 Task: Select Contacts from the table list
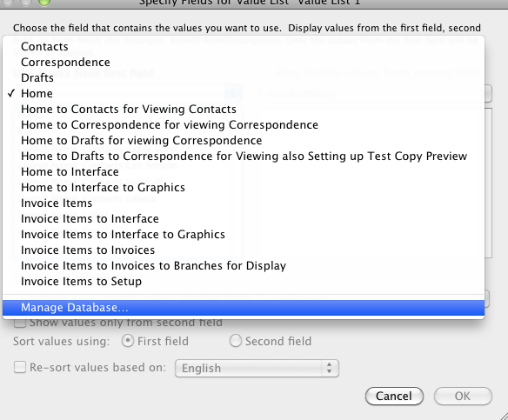[244, 47]
